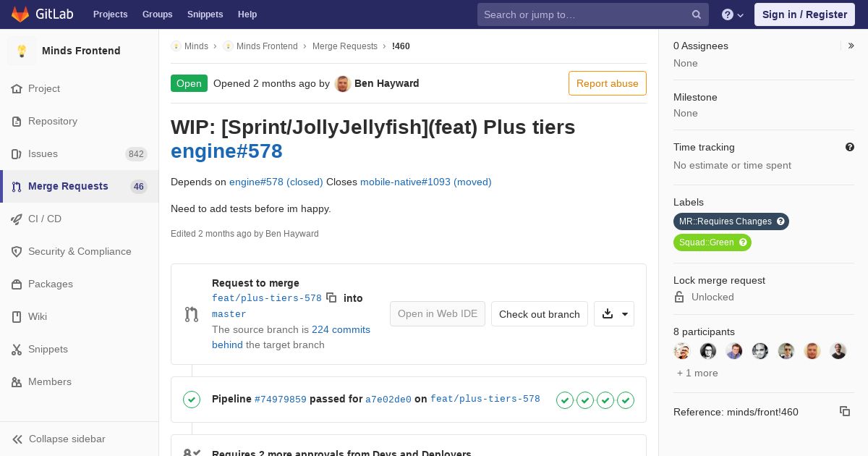
Task: Click the Minds Frontend lightbulb avatar
Action: [22, 51]
